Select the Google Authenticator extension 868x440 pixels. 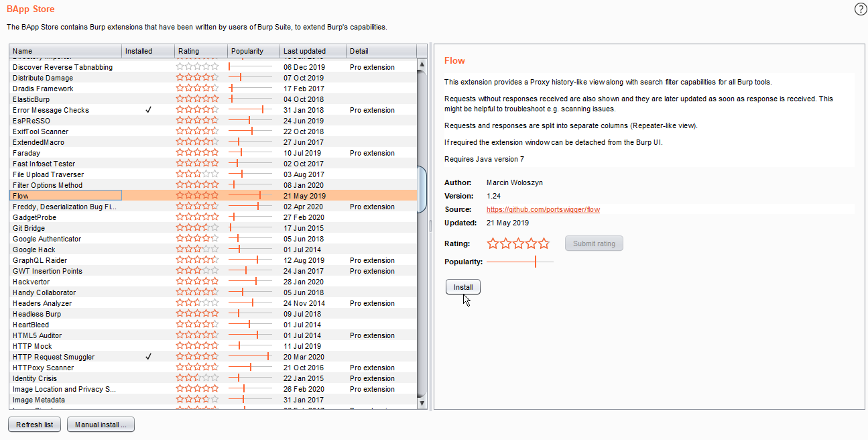(47, 239)
